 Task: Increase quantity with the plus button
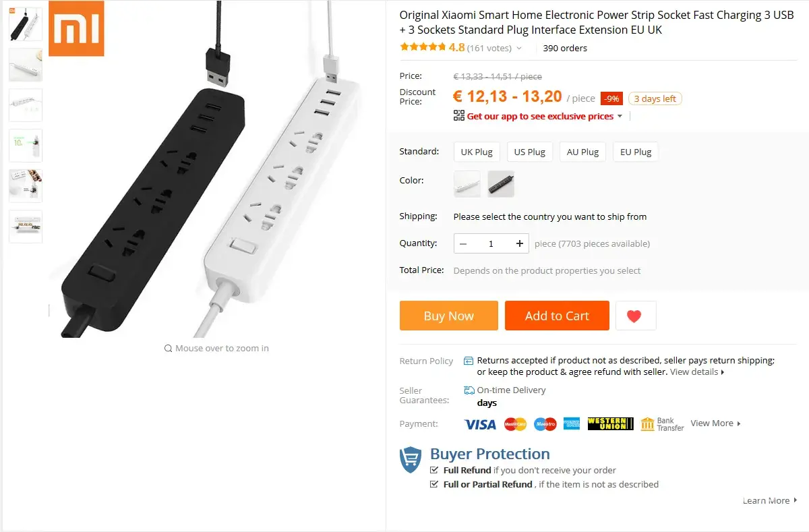(519, 243)
